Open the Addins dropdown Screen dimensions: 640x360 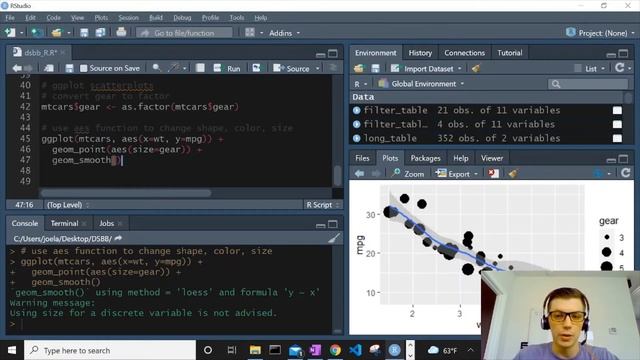pos(284,33)
